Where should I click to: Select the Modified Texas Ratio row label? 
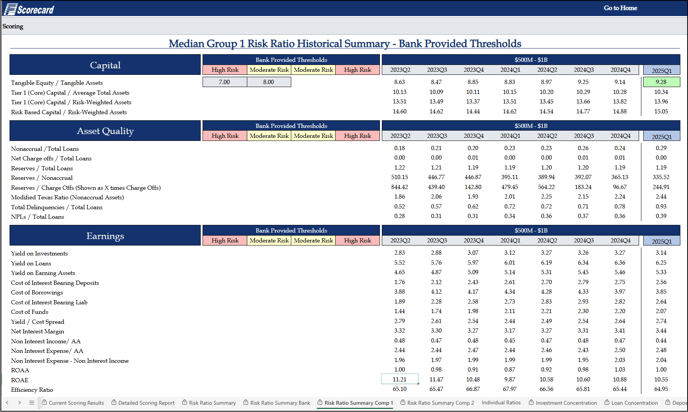[67, 197]
